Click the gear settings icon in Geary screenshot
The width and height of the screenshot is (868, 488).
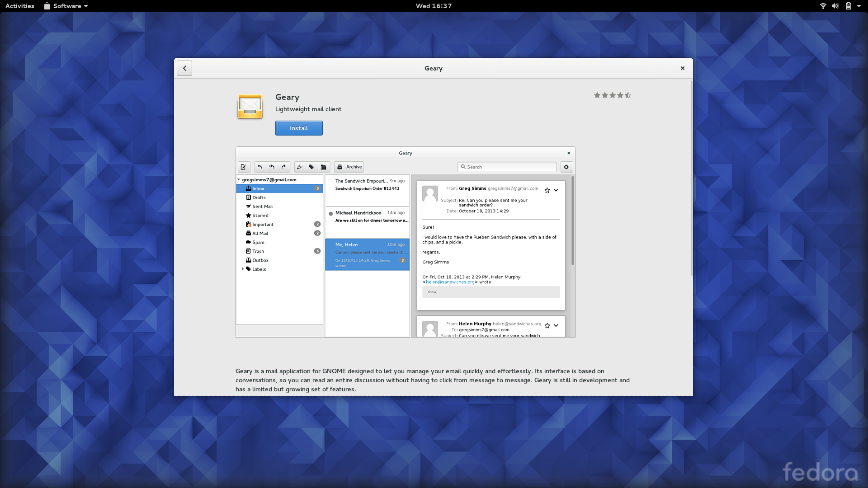566,167
